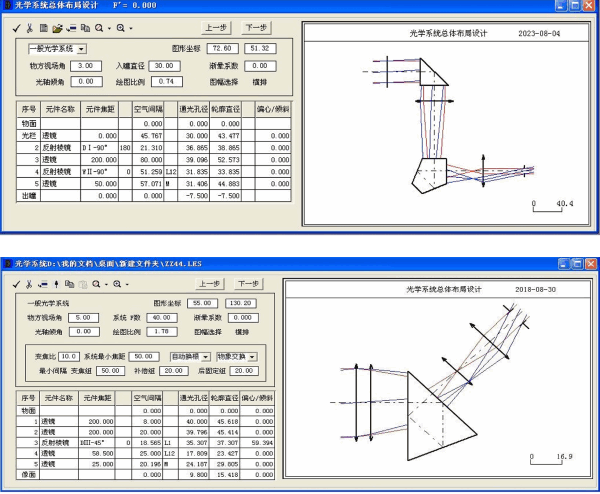Click the checkmark icon in the ZZ44.LES window toolbar
600x494 pixels.
(16, 283)
